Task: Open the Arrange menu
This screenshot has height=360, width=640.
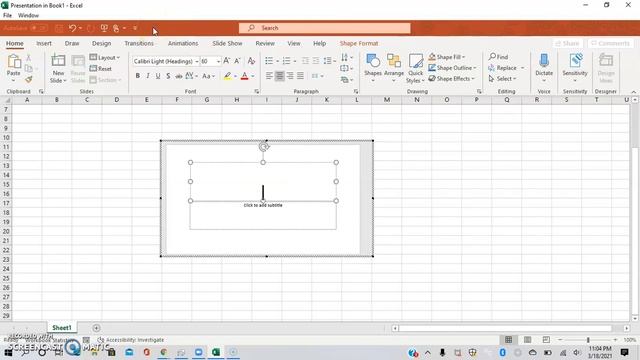Action: tap(394, 68)
